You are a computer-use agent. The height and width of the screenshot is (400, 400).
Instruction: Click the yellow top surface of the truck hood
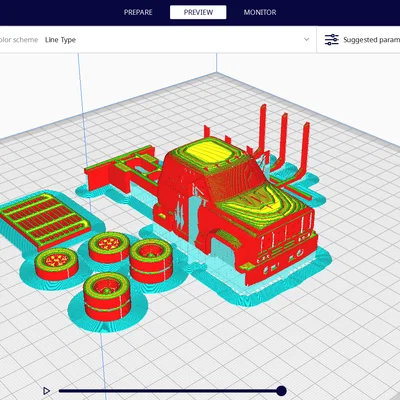(262, 201)
